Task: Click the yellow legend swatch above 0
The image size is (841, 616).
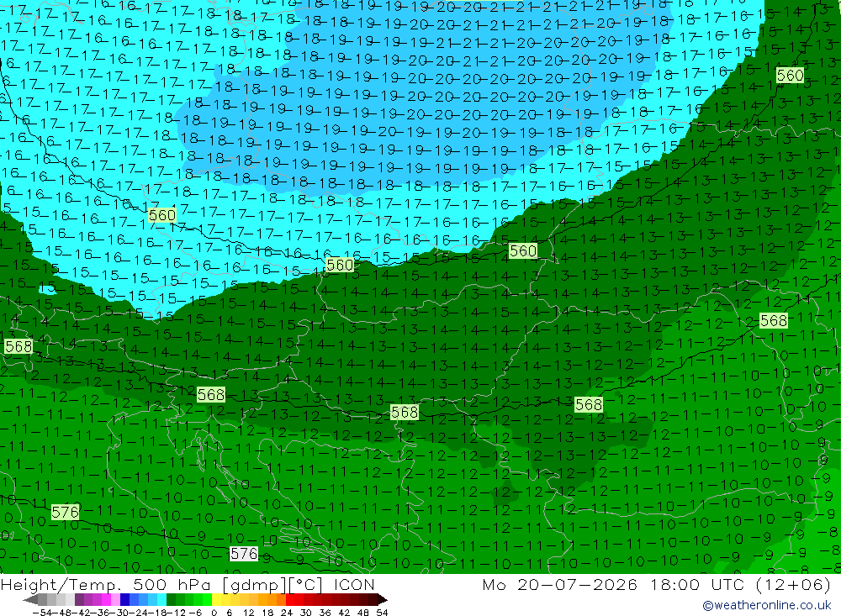Action: pyautogui.click(x=217, y=599)
